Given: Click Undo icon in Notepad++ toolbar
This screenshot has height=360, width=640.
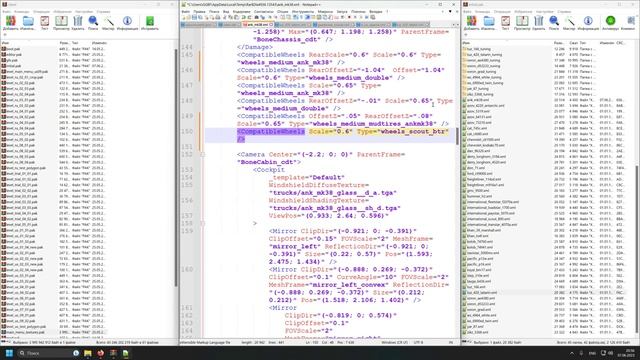Looking at the screenshot, I should pyautogui.click(x=244, y=18).
